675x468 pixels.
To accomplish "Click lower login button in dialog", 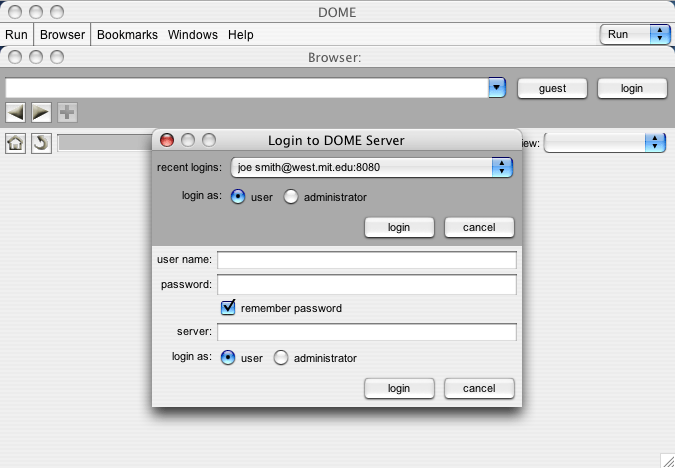I will pos(399,388).
